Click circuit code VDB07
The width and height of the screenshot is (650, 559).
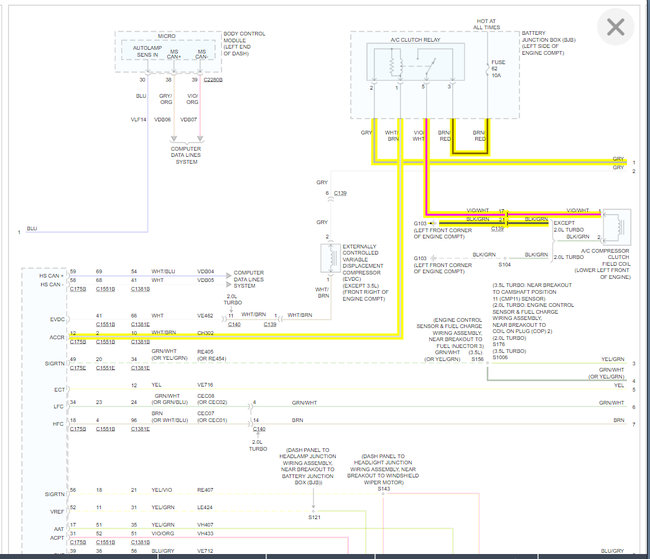(189, 119)
